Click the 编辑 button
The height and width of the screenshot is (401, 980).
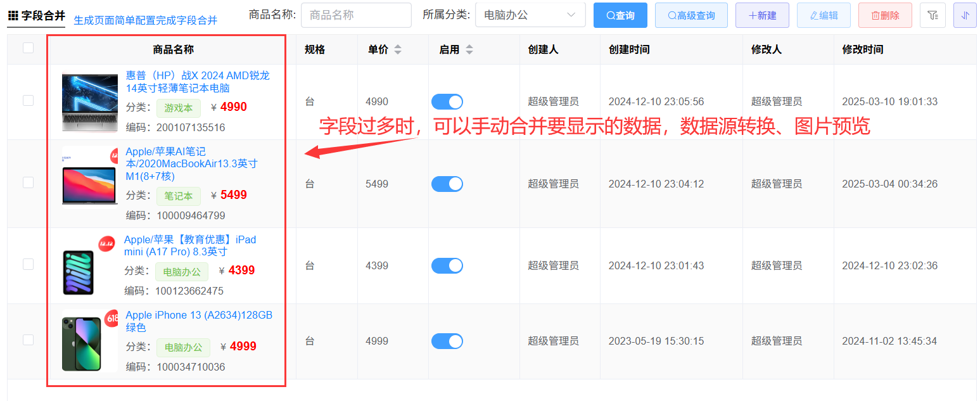tap(824, 15)
